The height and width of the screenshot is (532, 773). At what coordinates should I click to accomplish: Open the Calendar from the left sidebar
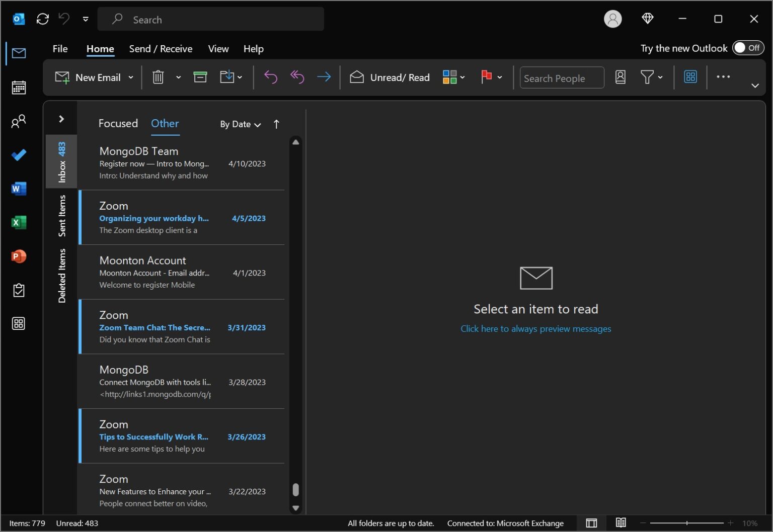(x=19, y=87)
